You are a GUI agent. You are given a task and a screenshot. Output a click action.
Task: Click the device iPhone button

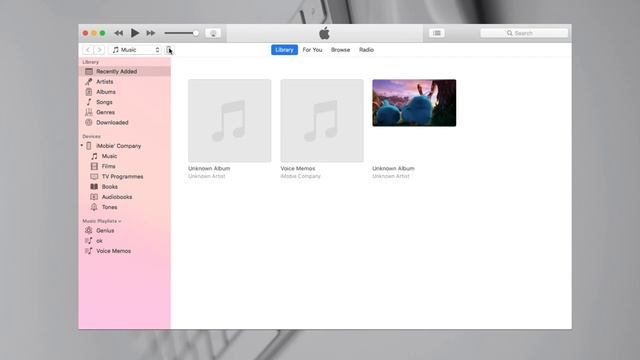pos(169,50)
